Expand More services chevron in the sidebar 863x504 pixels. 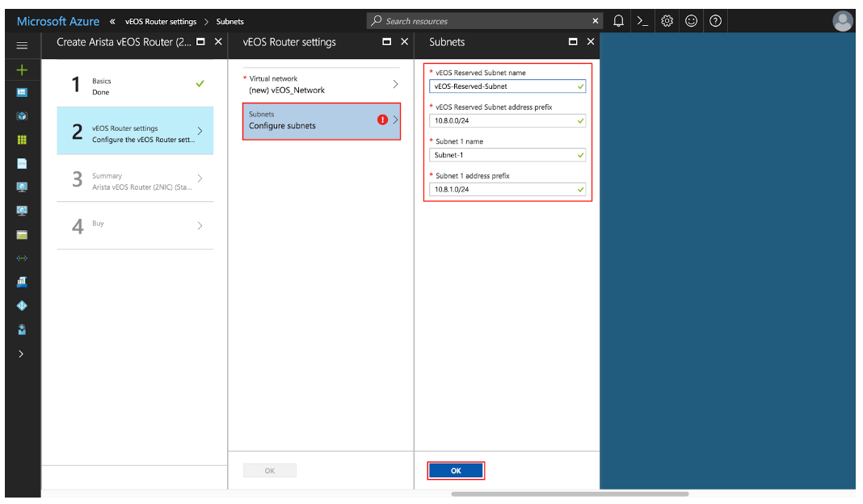click(x=21, y=354)
